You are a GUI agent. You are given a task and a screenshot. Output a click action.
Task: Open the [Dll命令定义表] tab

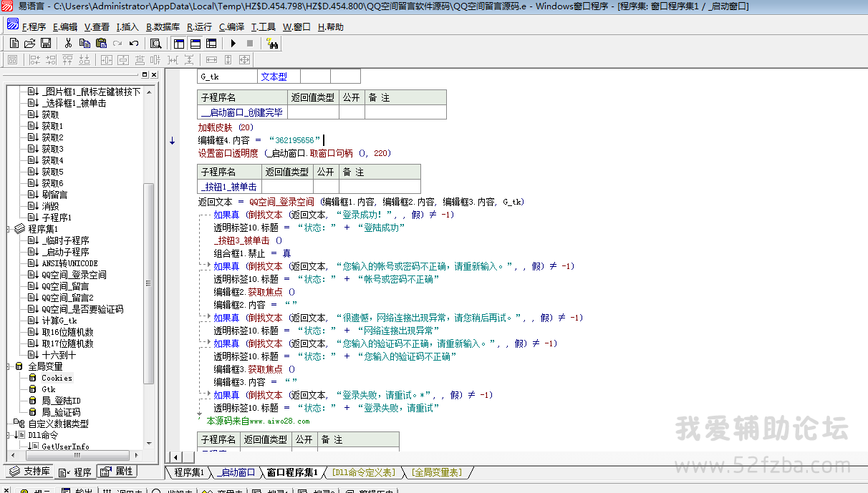[364, 472]
